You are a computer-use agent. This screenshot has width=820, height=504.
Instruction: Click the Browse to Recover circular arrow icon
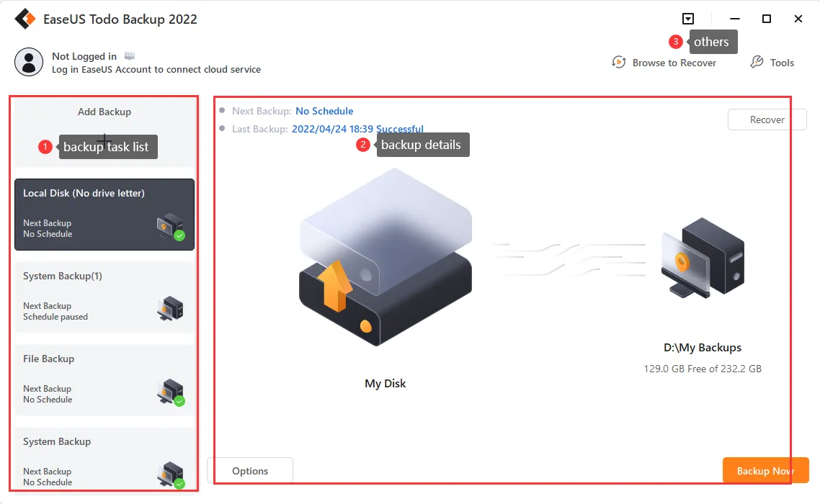[619, 63]
